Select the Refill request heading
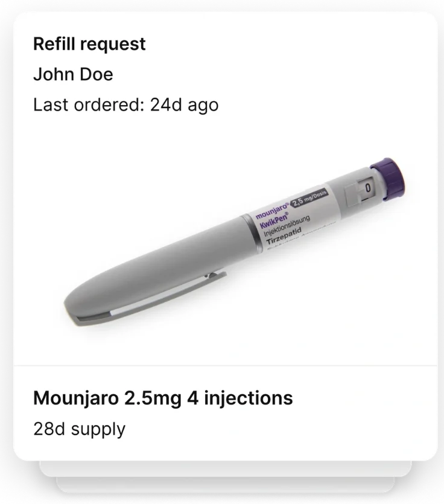This screenshot has width=444, height=504. click(89, 44)
